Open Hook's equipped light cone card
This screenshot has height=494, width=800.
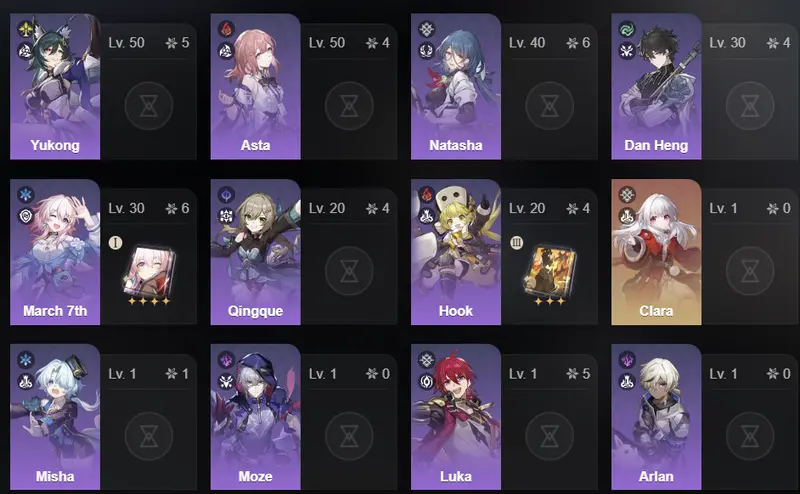[551, 273]
